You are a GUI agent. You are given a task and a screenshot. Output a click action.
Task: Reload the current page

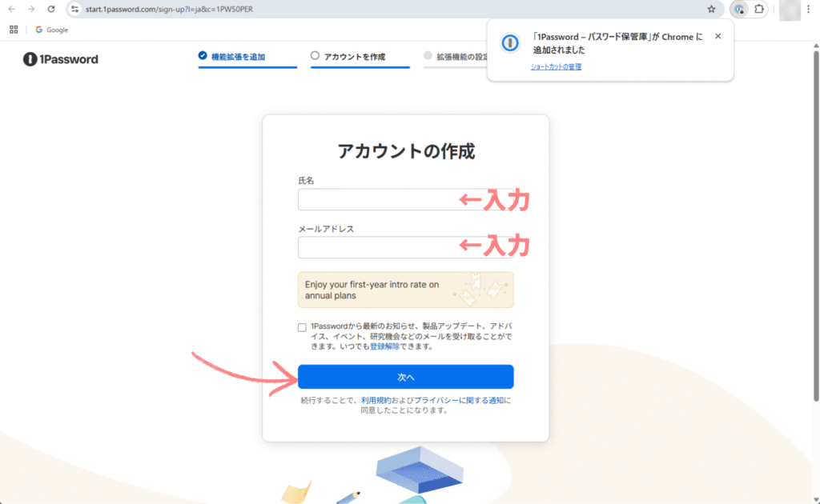(51, 9)
